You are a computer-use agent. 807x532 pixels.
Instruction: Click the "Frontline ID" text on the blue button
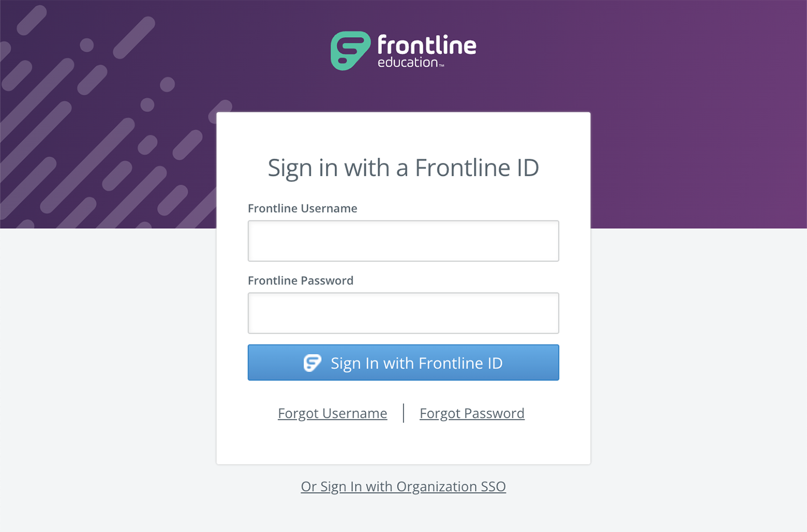coord(461,363)
